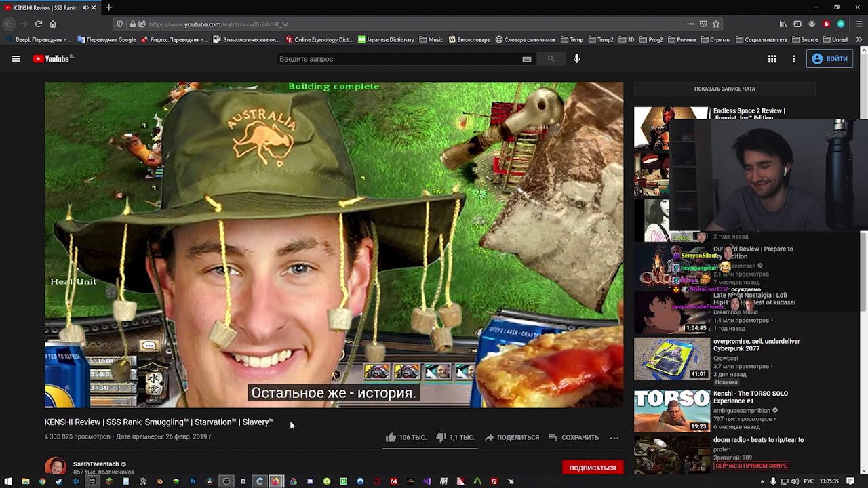Image resolution: width=868 pixels, height=488 pixels.
Task: Mute the KENSHI Review tab audio
Action: (85, 7)
